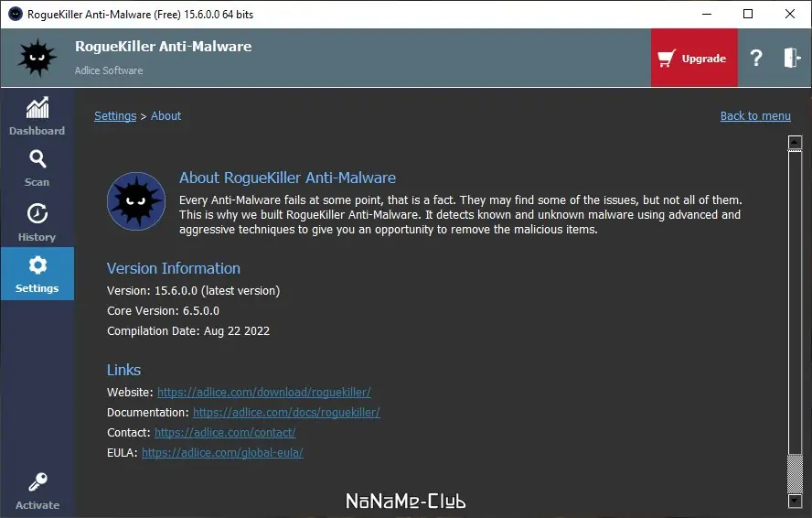
Task: Click 'Version: 15.6.0.0 (latest version)' text
Action: pyautogui.click(x=193, y=290)
